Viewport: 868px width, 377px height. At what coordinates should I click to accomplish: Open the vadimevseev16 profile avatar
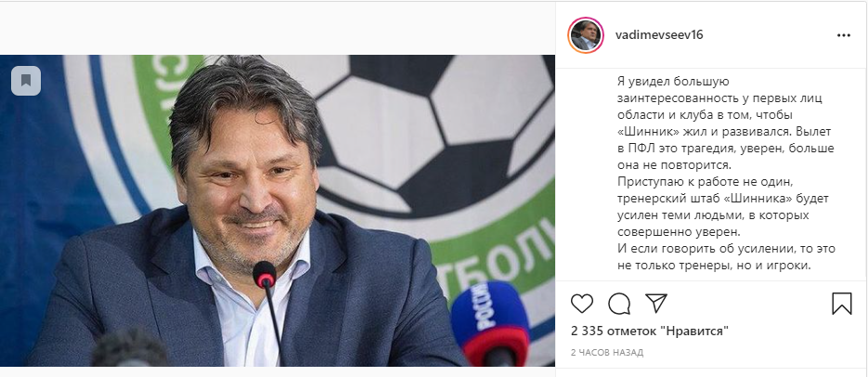click(586, 34)
